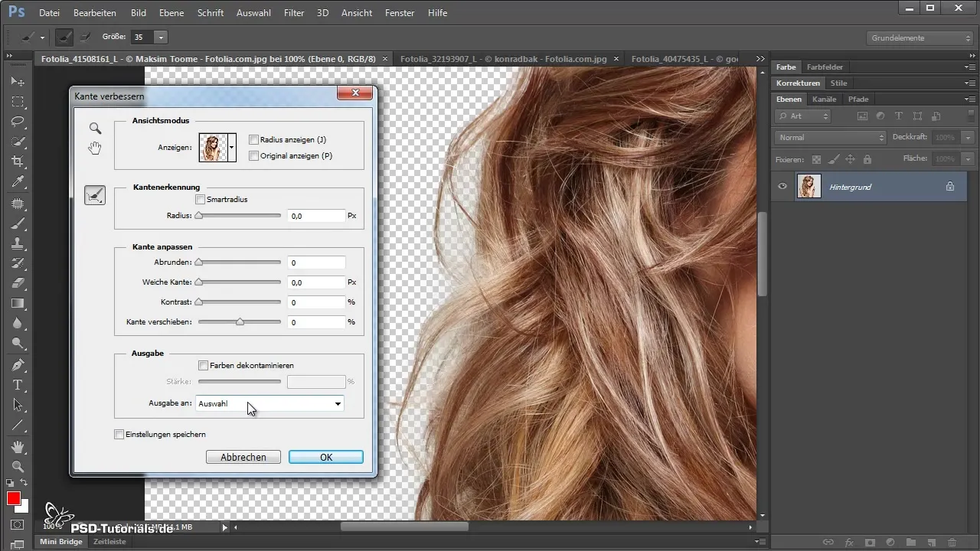The width and height of the screenshot is (980, 551).
Task: Select the Pen tool
Action: [x=18, y=364]
